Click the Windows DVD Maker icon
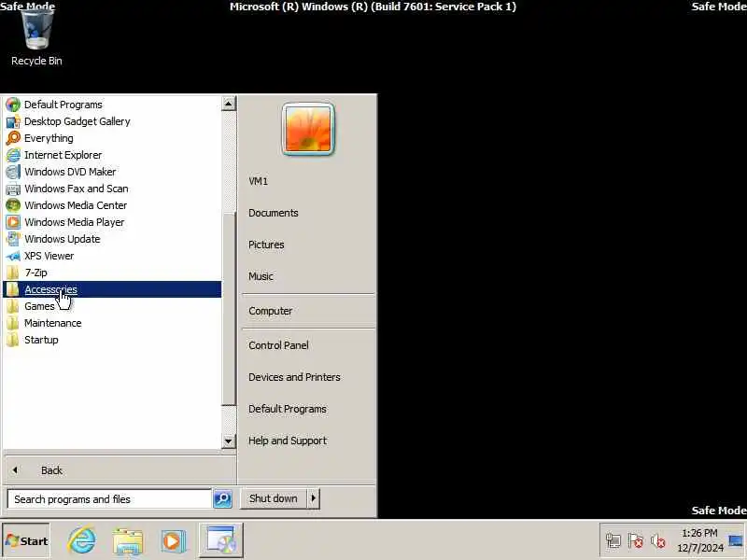This screenshot has width=747, height=560. point(13,172)
